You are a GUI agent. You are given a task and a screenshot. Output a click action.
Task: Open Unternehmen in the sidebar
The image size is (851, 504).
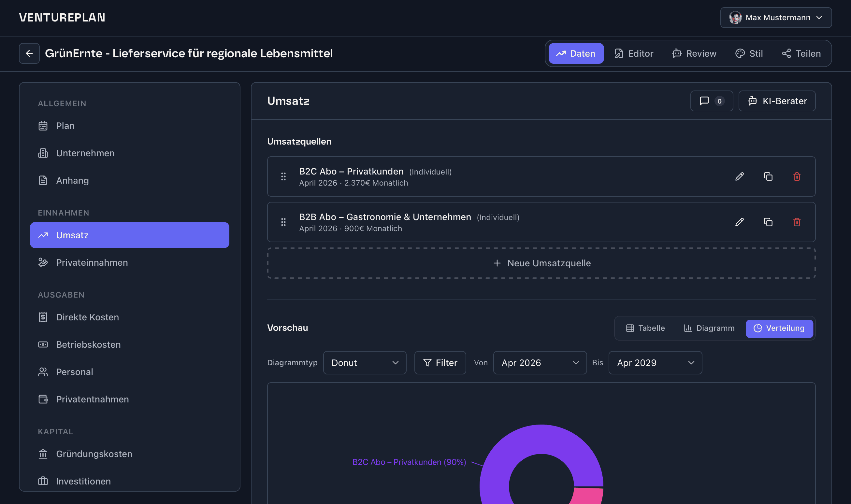(x=129, y=153)
